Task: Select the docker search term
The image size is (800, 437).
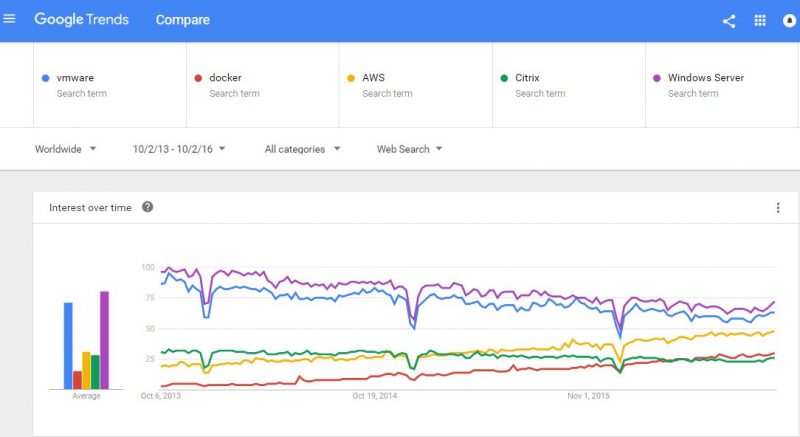Action: tap(226, 78)
